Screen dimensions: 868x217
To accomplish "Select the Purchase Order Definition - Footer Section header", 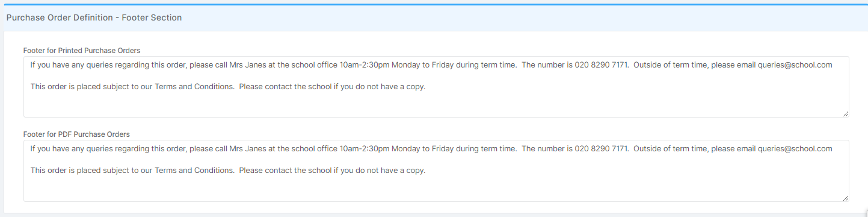I will [94, 17].
